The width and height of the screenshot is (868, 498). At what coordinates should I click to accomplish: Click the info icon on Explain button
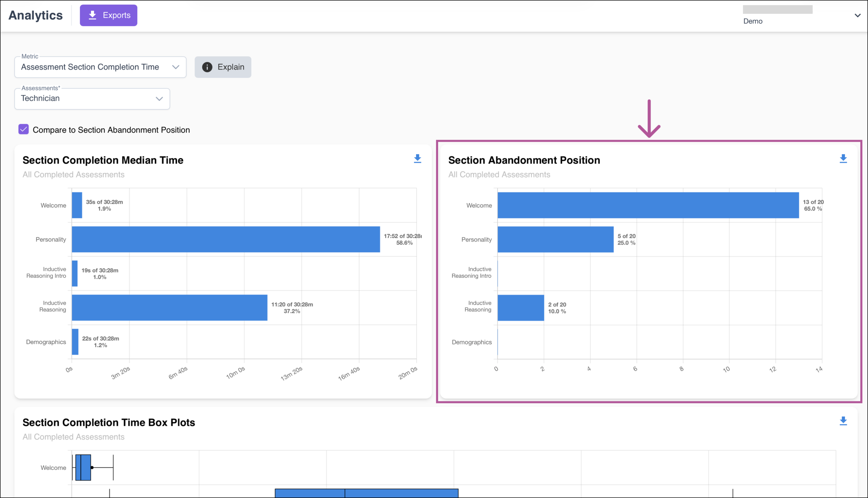207,67
